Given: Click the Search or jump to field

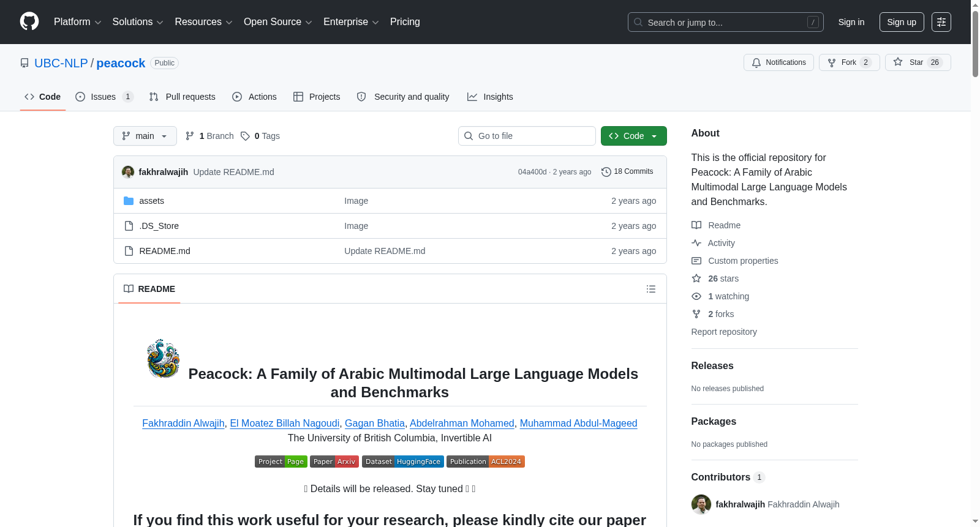Looking at the screenshot, I should 726,22.
